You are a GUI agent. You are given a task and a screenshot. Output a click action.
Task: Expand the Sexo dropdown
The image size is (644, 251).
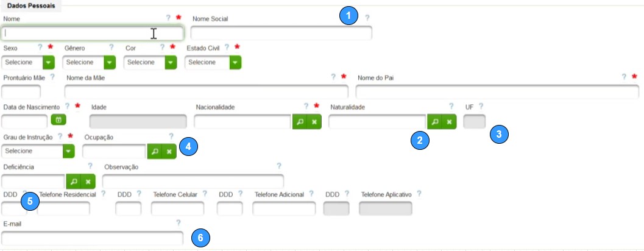(x=28, y=62)
